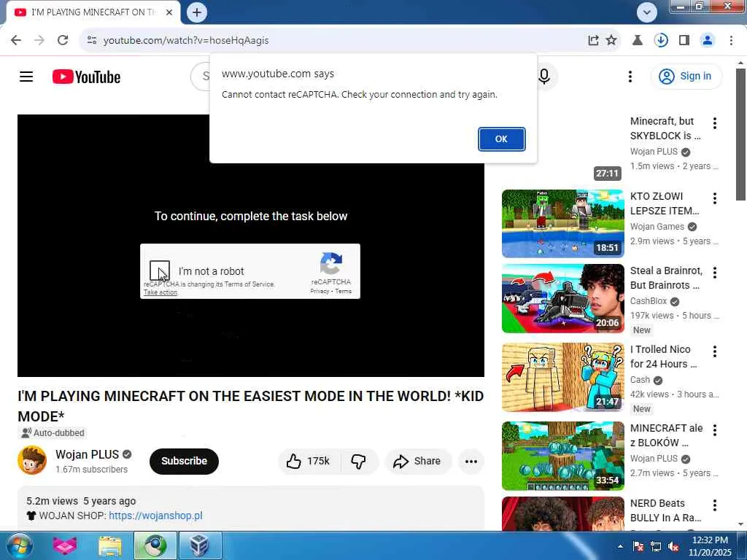Open Chrome downloads icon
Screen dimensions: 747x560
(x=661, y=41)
